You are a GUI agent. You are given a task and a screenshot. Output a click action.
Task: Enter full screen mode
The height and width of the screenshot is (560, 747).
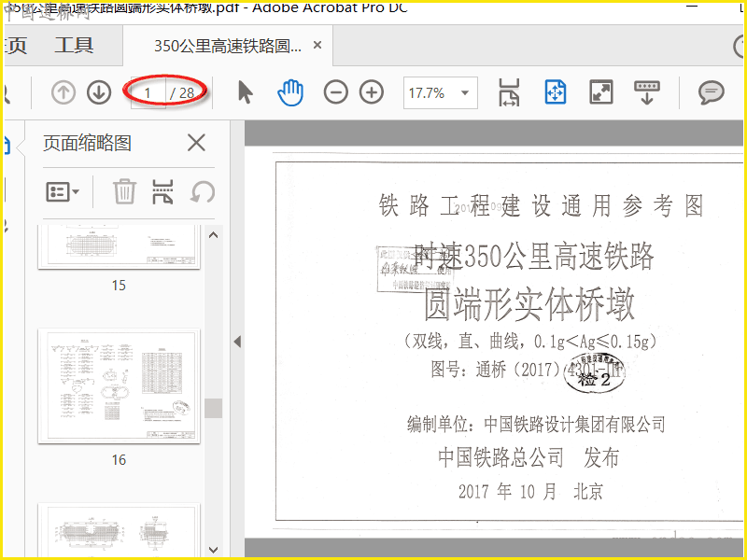pyautogui.click(x=601, y=91)
